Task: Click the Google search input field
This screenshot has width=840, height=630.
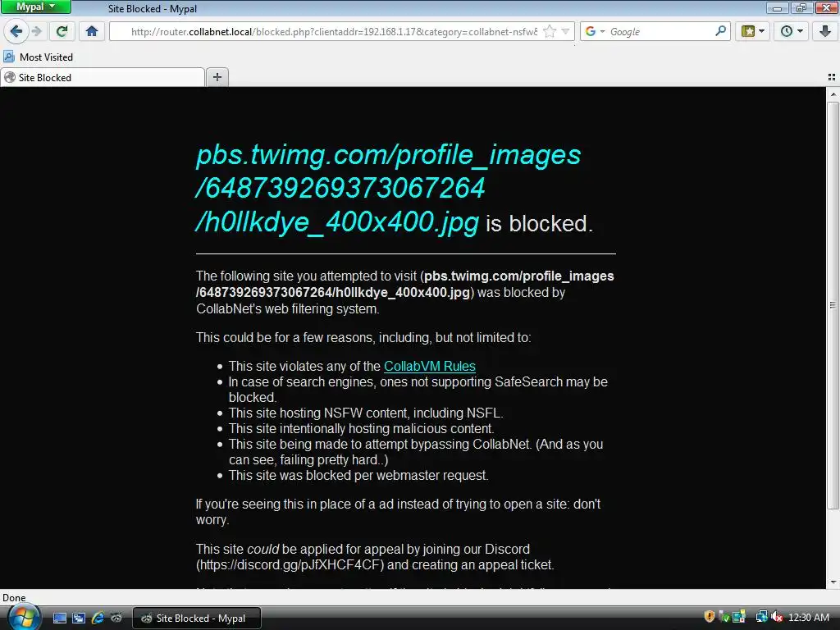Action: coord(660,32)
